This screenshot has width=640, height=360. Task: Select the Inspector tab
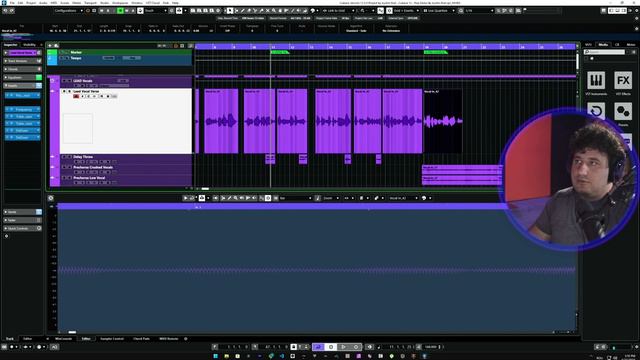[11, 45]
